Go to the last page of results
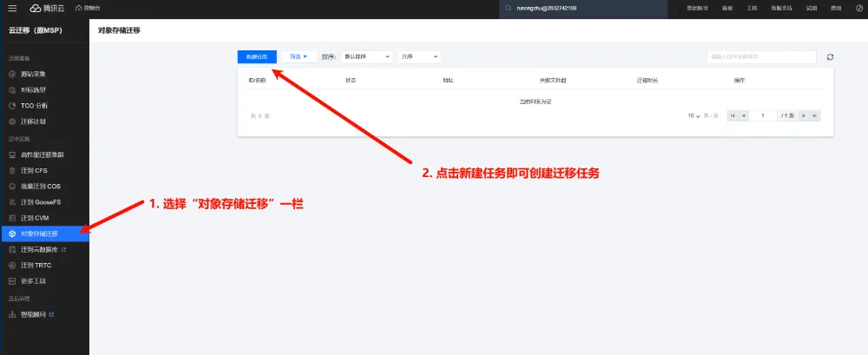This screenshot has height=355, width=868. click(815, 115)
